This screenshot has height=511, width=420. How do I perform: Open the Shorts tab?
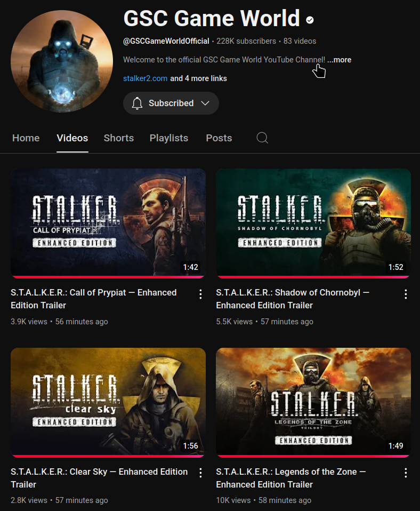click(119, 138)
